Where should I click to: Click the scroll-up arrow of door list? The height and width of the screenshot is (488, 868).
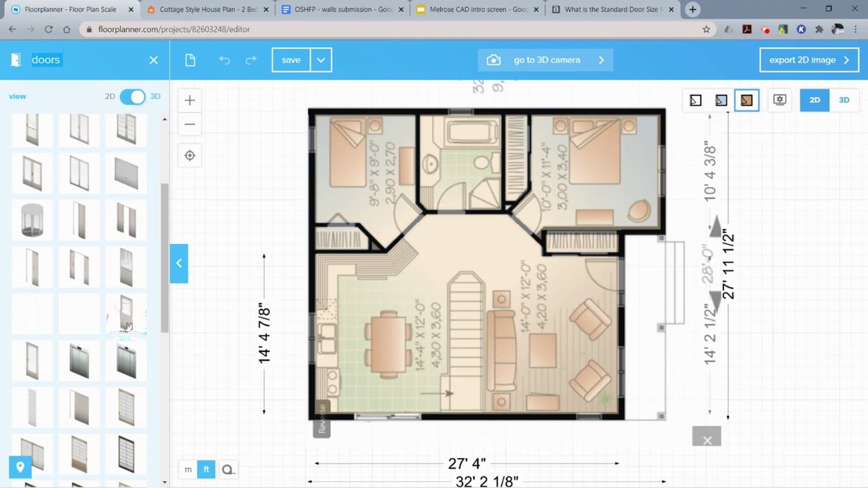(165, 119)
